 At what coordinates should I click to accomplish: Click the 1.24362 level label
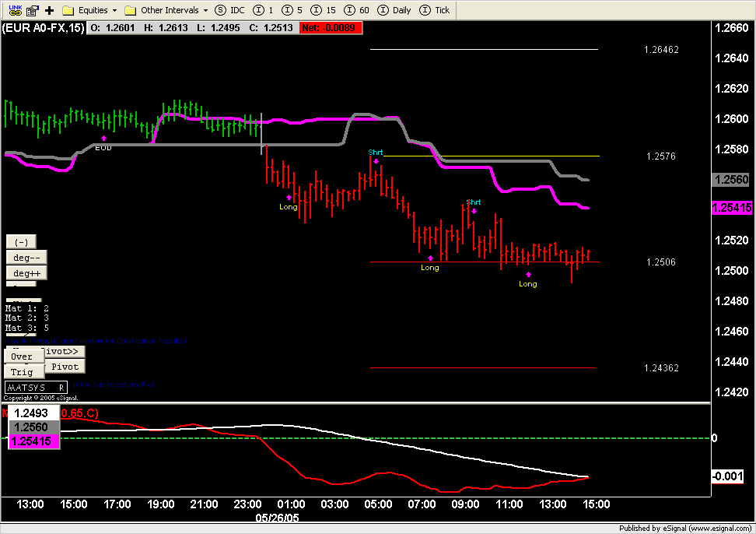(661, 368)
